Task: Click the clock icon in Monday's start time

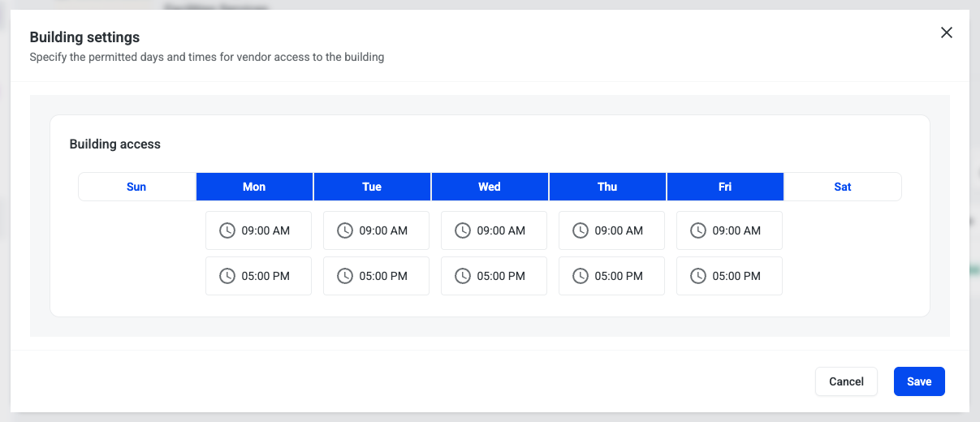Action: click(227, 230)
